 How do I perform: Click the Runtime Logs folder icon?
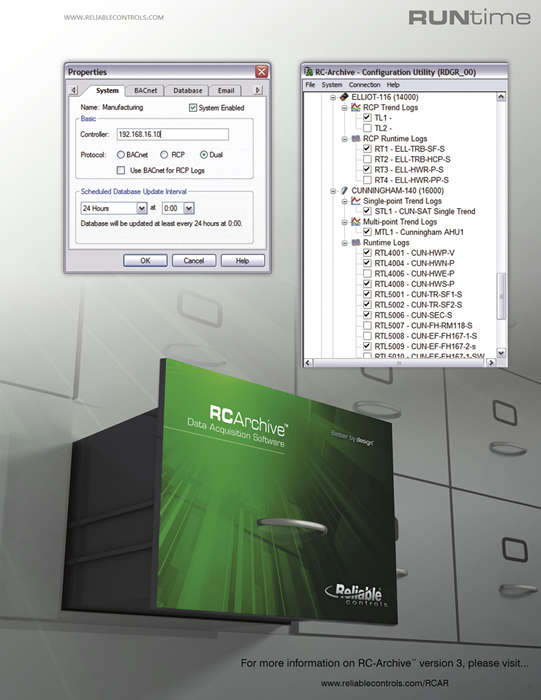tap(356, 242)
